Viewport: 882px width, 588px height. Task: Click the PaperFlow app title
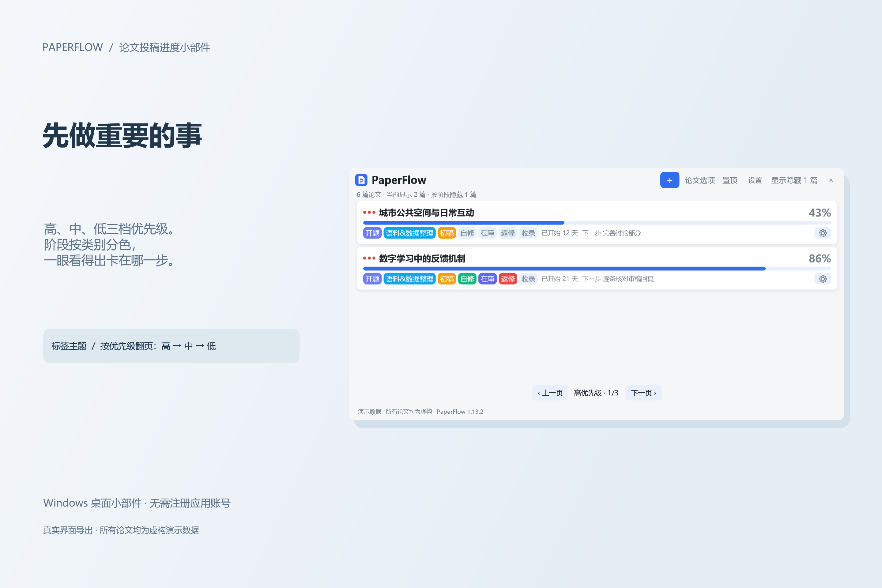[x=399, y=180]
